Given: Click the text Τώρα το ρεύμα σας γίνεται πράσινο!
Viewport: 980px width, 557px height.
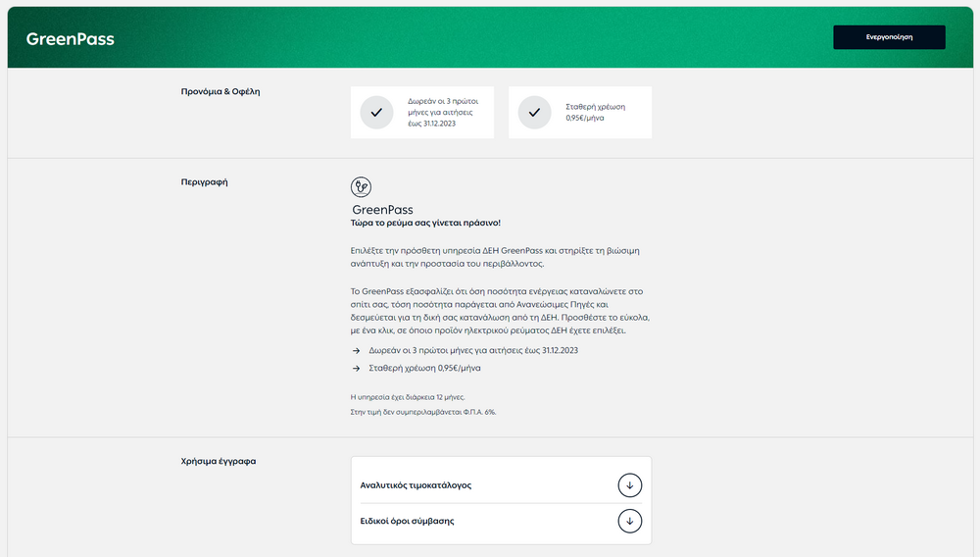Looking at the screenshot, I should coord(425,223).
